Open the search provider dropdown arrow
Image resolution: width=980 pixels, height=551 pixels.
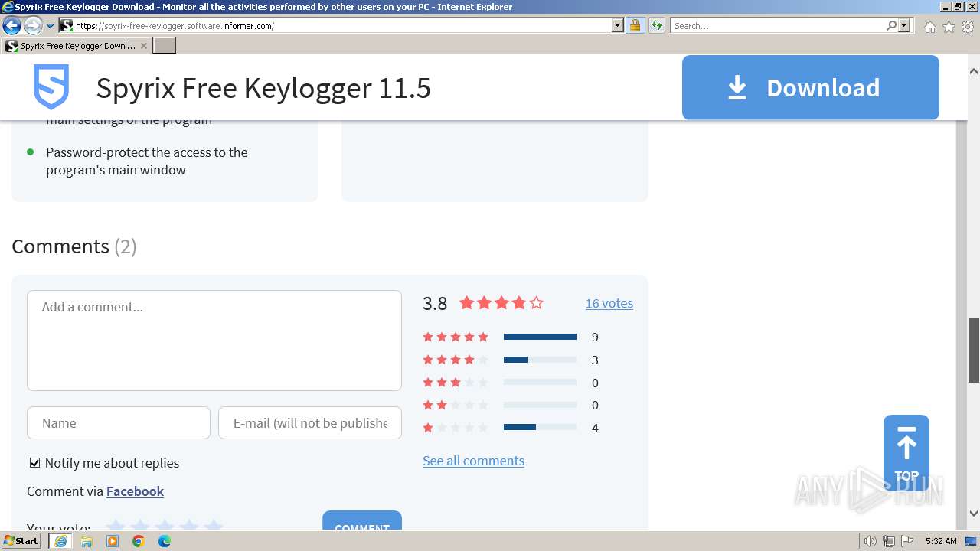[904, 26]
